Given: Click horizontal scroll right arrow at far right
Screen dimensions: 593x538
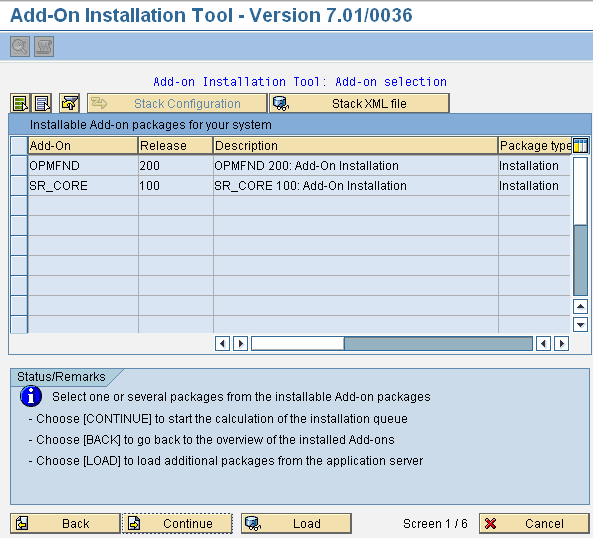Looking at the screenshot, I should pyautogui.click(x=561, y=344).
